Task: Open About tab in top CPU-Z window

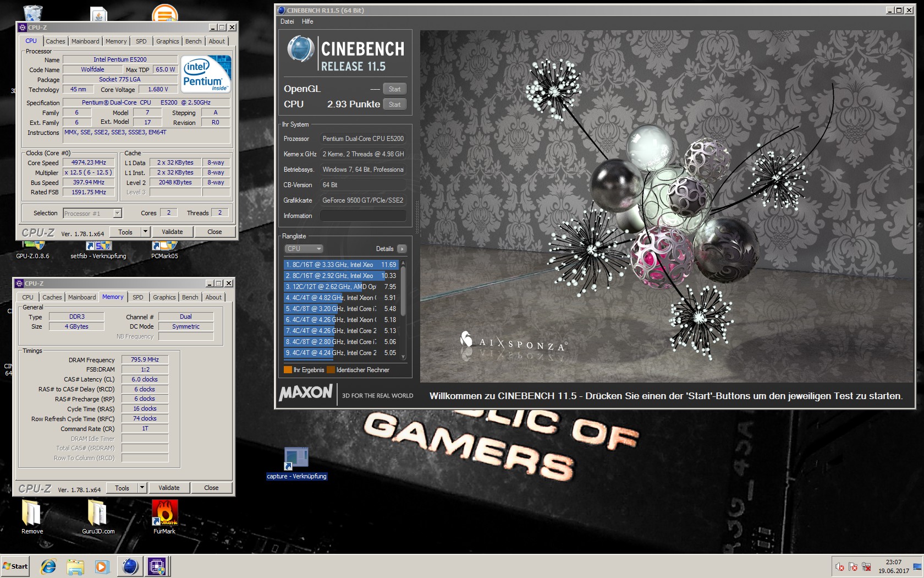Action: (217, 41)
